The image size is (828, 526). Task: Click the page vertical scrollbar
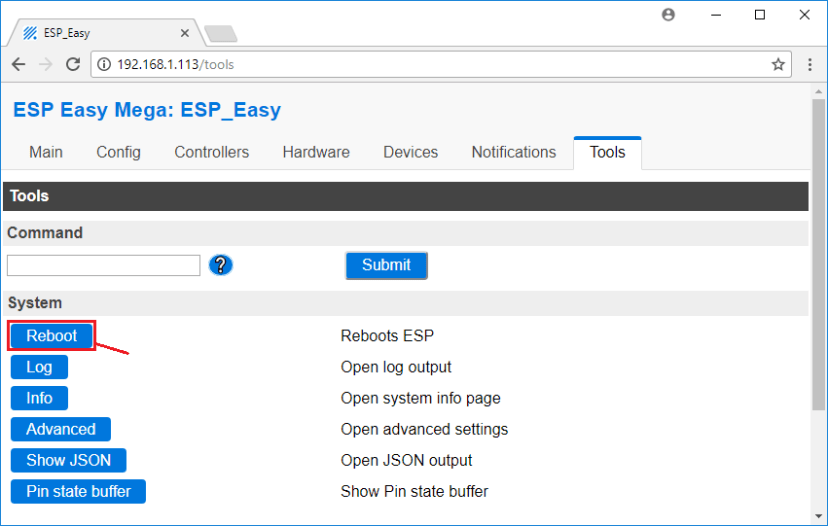click(x=819, y=300)
